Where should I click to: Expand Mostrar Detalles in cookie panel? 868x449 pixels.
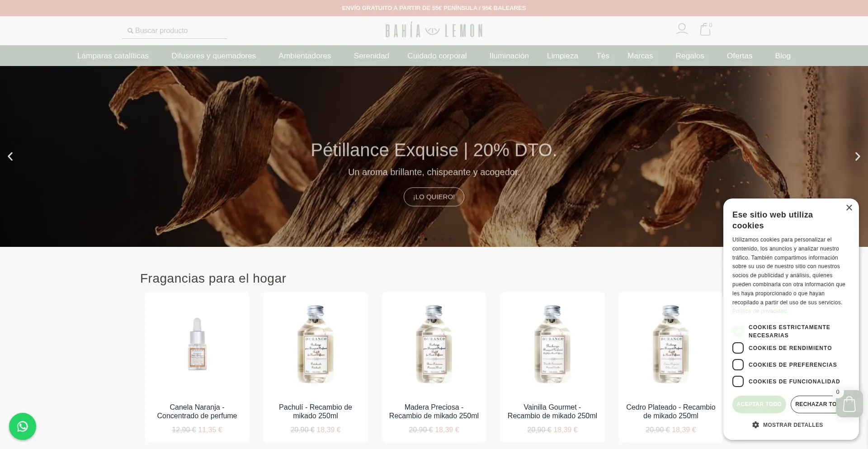[788, 425]
